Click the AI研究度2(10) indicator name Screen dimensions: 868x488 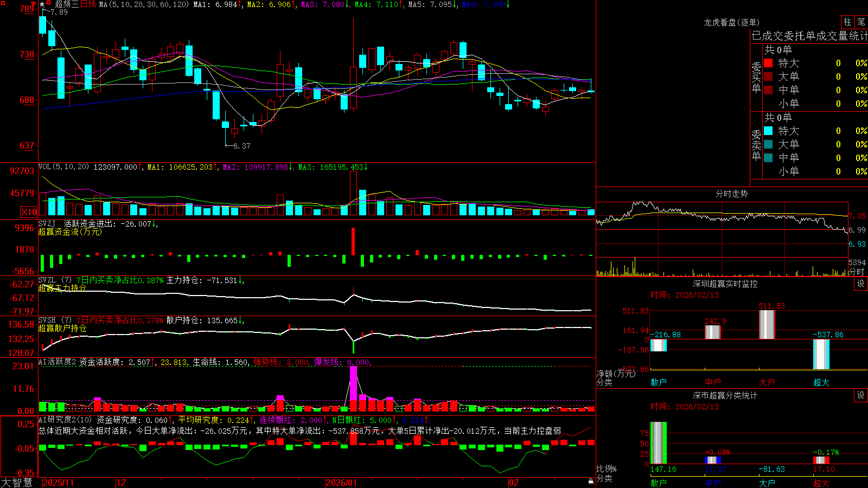tap(65, 420)
